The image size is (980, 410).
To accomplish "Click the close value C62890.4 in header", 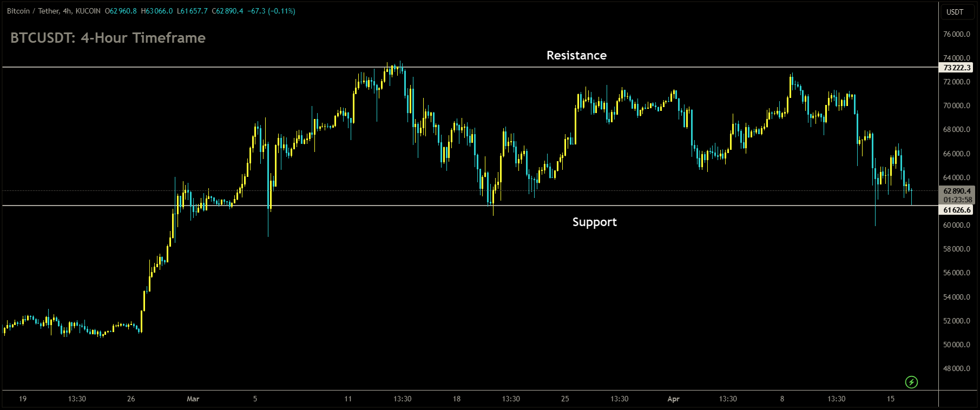I will click(x=227, y=11).
